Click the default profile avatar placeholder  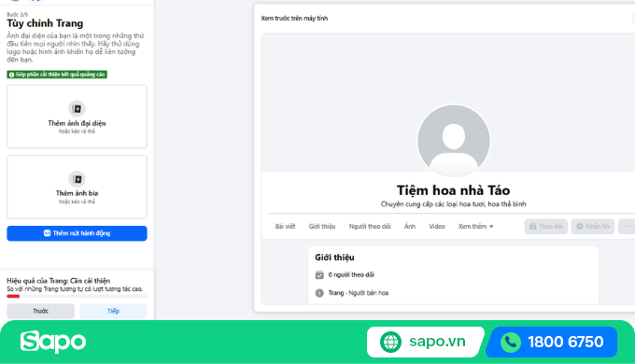[x=454, y=141]
